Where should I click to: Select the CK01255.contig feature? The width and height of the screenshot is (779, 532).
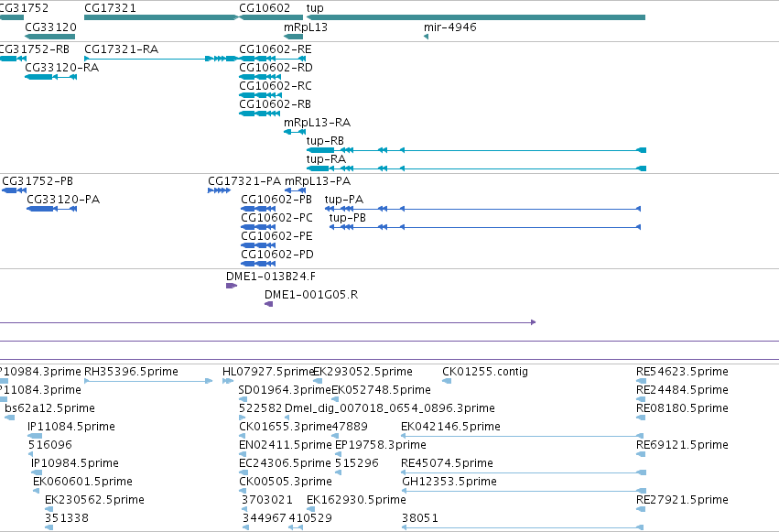(x=447, y=381)
